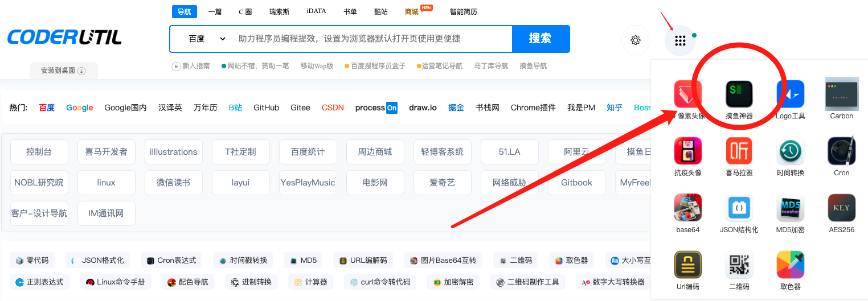Open the MD5 tool tag
Screen dimensions: 868x301
(303, 260)
